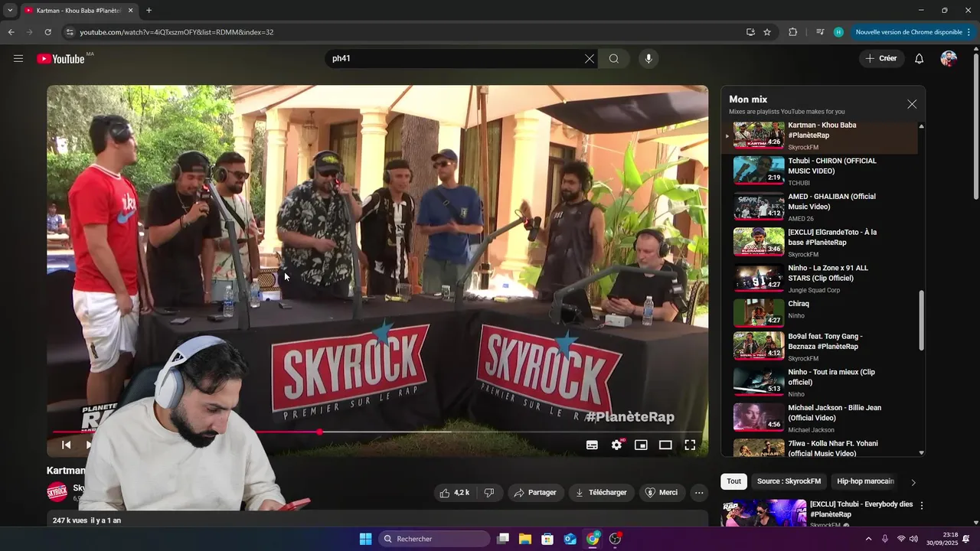The image size is (980, 551).
Task: Open the YouTube guide hamburger menu
Action: [18, 58]
